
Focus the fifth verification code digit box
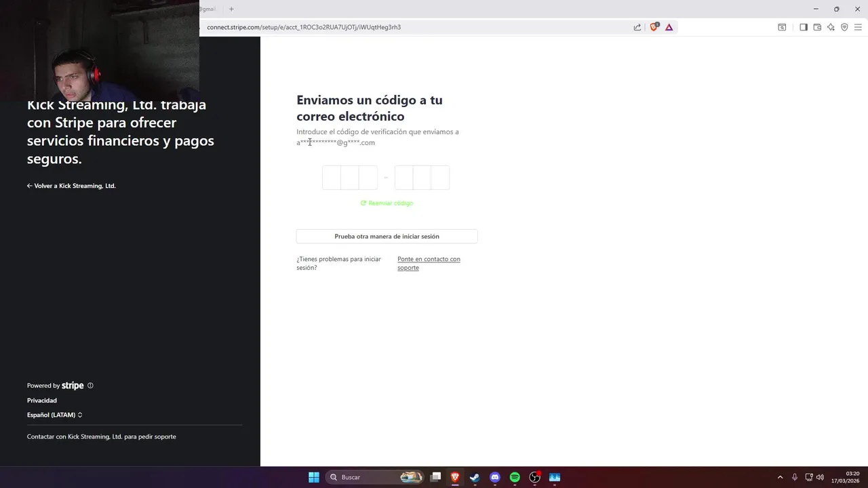422,178
